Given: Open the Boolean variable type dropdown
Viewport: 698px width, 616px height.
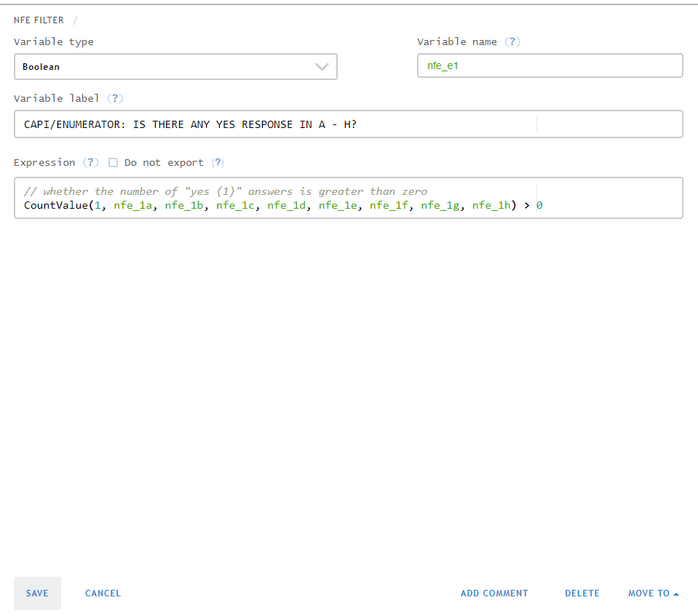Looking at the screenshot, I should (175, 67).
